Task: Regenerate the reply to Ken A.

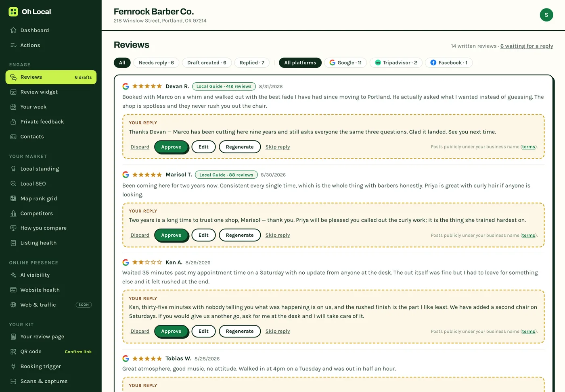Action: point(240,331)
